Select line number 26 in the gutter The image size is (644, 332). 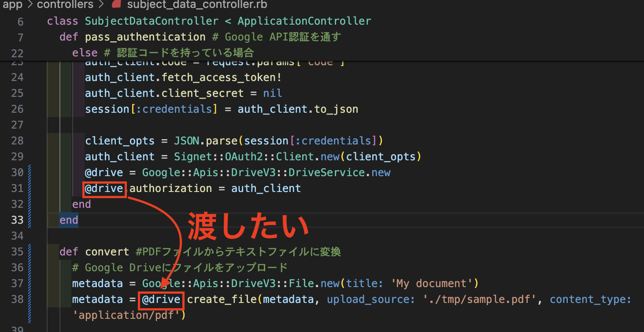(x=17, y=109)
